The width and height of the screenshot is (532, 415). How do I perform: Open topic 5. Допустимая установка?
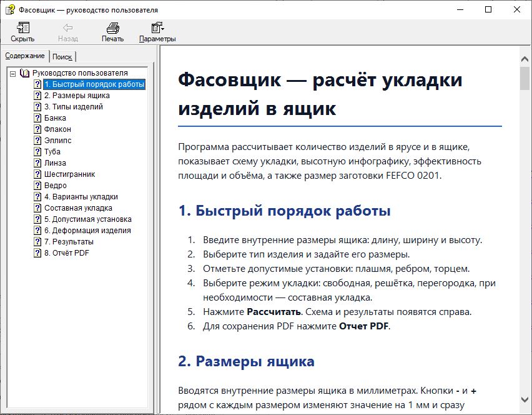[x=88, y=219]
